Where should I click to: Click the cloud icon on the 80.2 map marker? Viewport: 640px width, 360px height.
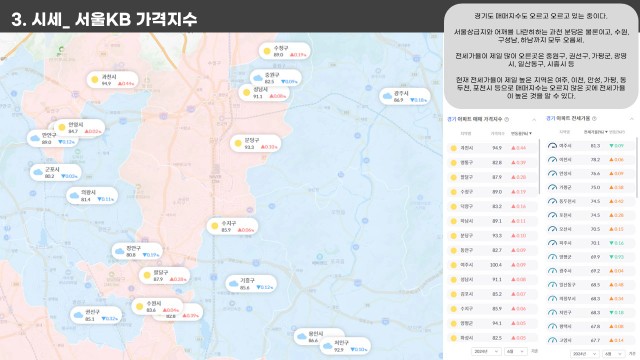(38, 172)
